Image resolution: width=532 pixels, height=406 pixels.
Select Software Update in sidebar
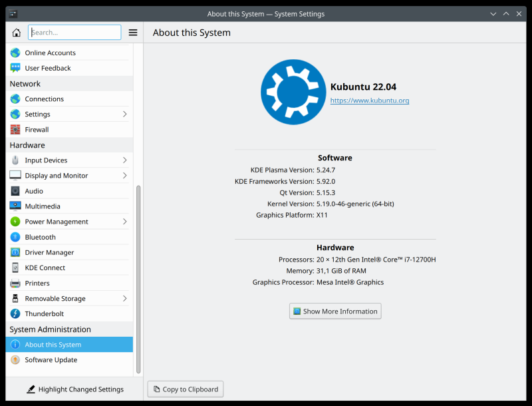51,360
